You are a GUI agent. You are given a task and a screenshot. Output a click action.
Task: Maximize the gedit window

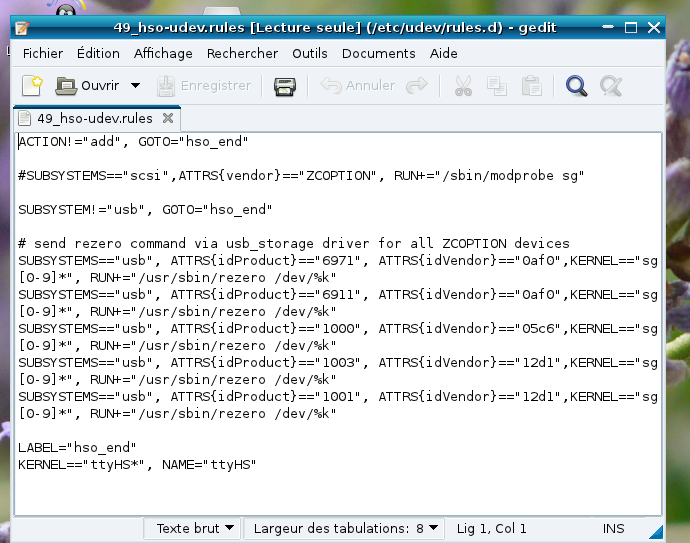(x=631, y=28)
